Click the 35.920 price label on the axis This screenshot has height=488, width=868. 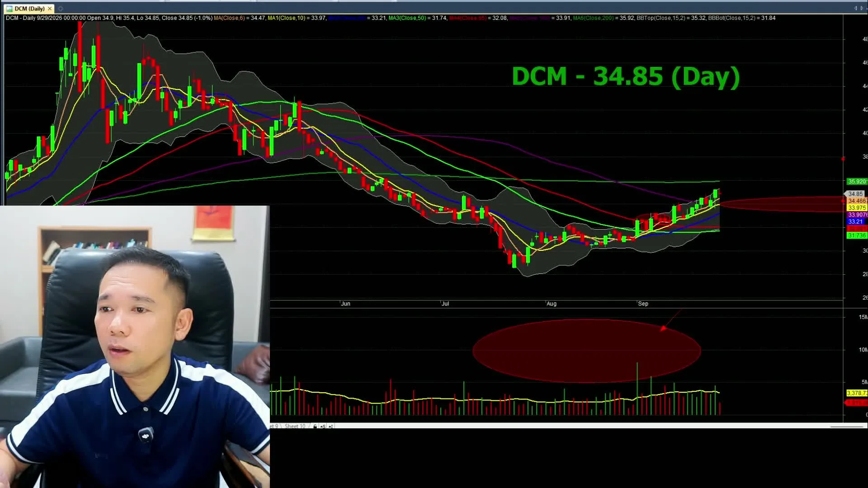pyautogui.click(x=857, y=181)
